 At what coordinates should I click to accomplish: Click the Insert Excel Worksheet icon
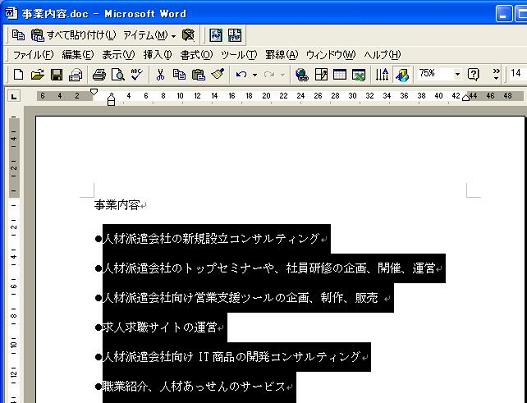pos(359,74)
